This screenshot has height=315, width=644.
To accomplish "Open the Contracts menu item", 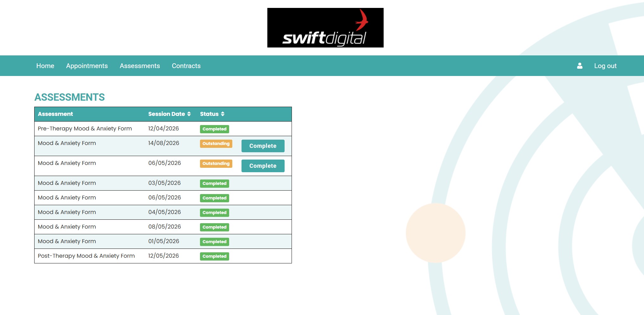I will click(x=186, y=66).
